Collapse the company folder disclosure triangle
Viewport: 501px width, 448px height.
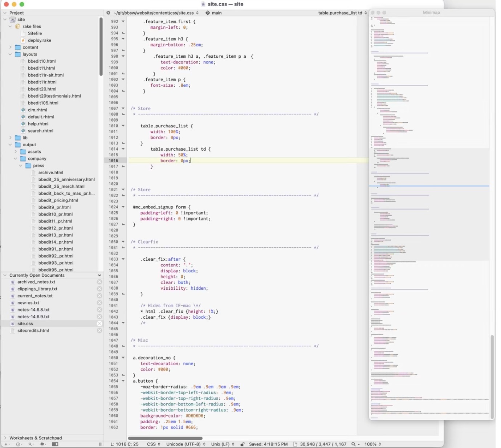coord(16,159)
